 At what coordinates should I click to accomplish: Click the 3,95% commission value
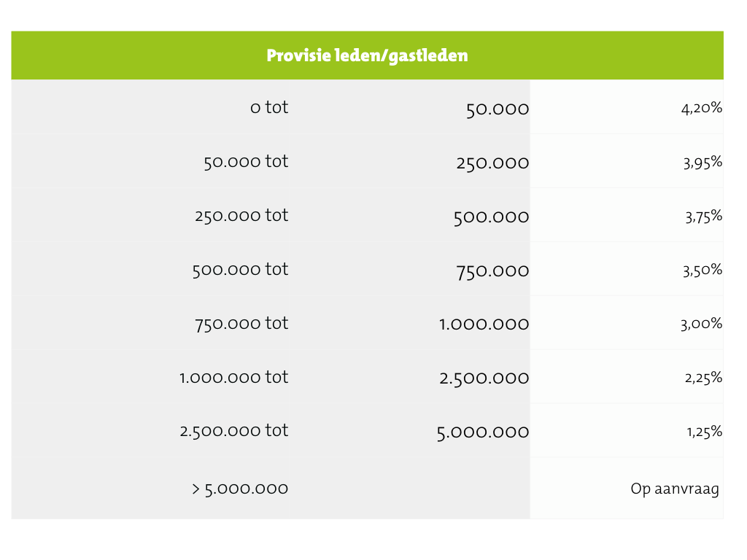[703, 163]
